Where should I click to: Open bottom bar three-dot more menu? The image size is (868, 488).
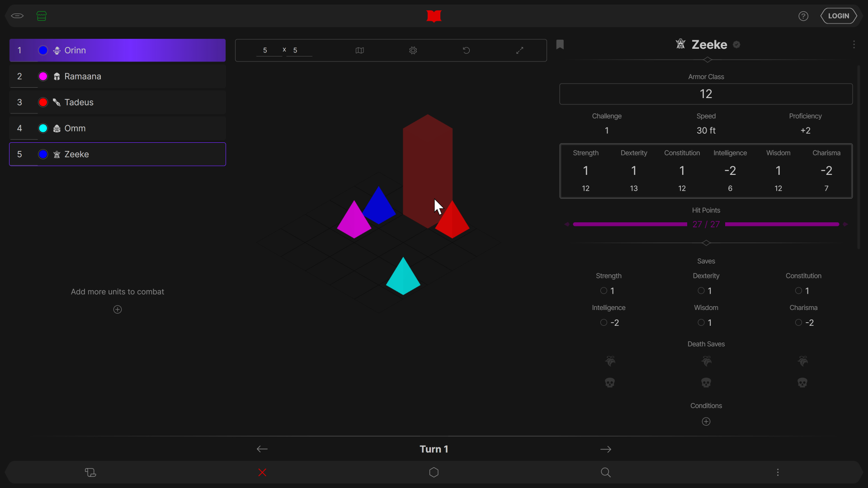(x=778, y=473)
